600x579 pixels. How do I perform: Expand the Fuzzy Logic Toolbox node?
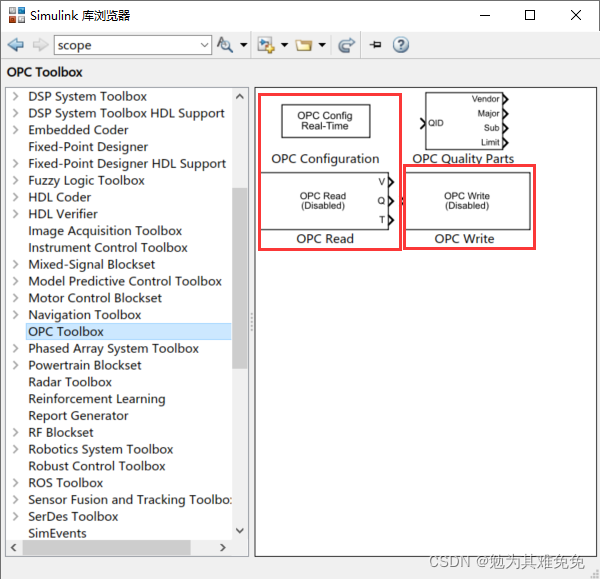(x=15, y=180)
